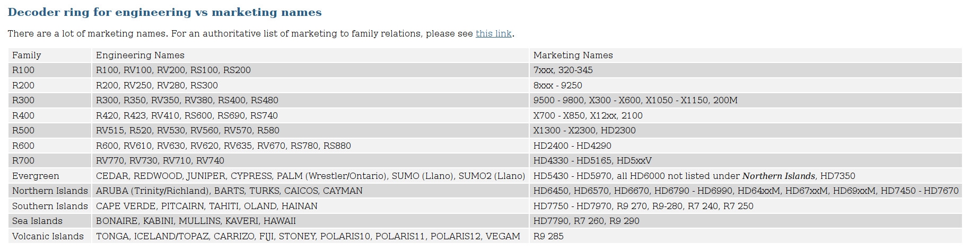Click the "Engineering Names" column header
980x252 pixels.
(140, 55)
